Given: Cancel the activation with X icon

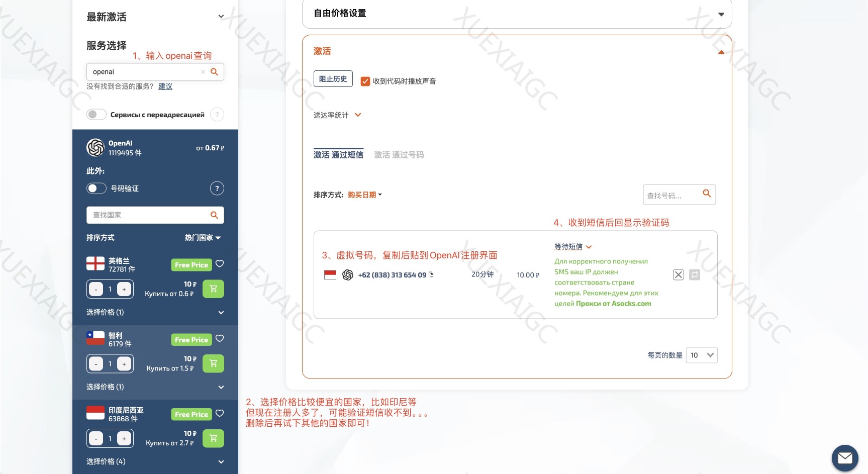Looking at the screenshot, I should point(679,274).
